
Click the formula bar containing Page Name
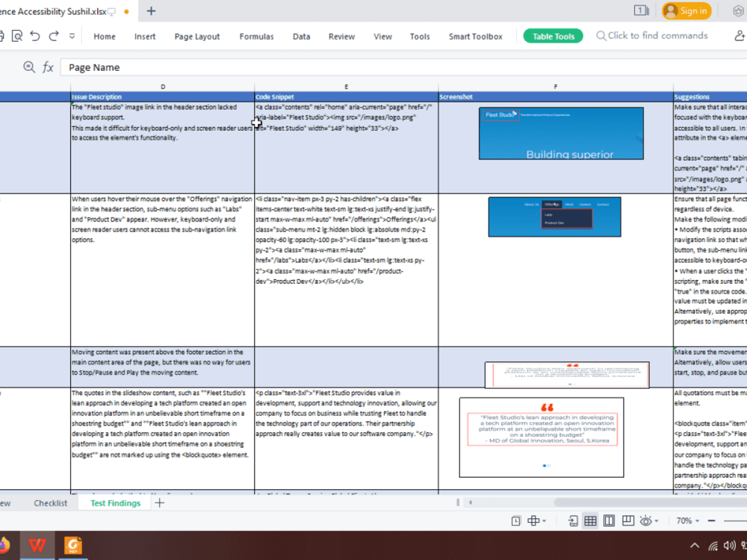[x=403, y=67]
